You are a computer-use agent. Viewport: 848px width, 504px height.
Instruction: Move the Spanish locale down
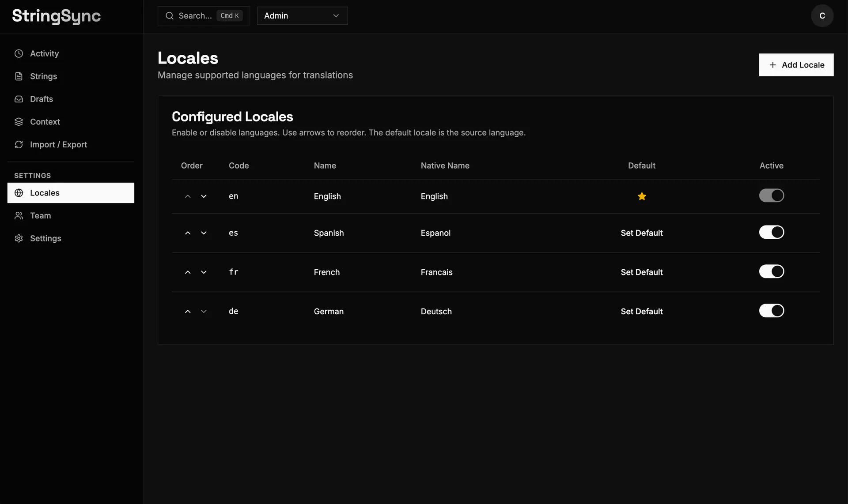pyautogui.click(x=204, y=233)
